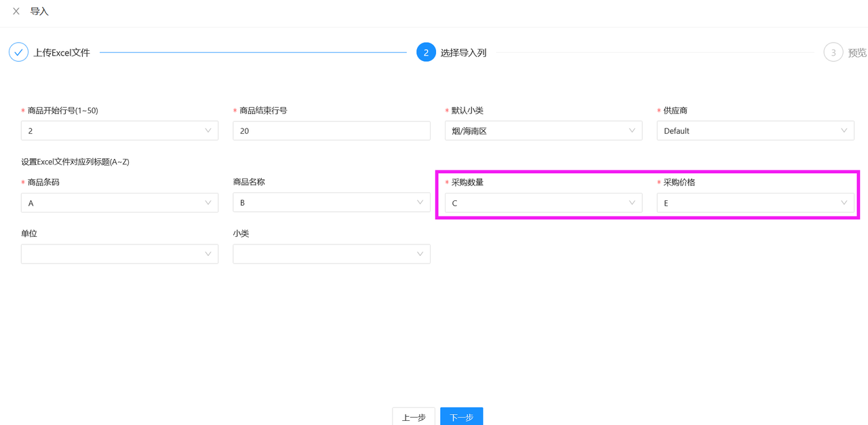Open the empty 单位 dropdown
The image size is (868, 425).
tap(119, 254)
